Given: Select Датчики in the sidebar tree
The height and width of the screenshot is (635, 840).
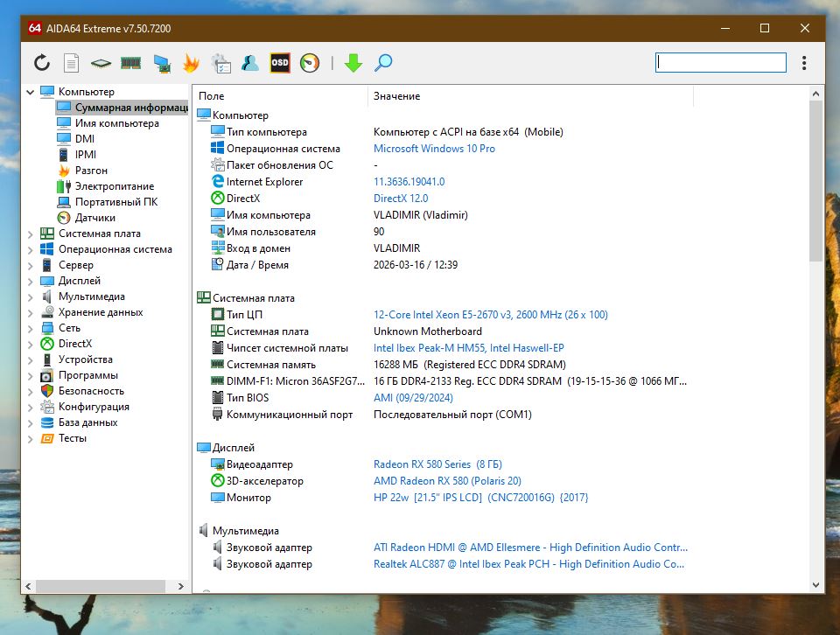Looking at the screenshot, I should [94, 218].
